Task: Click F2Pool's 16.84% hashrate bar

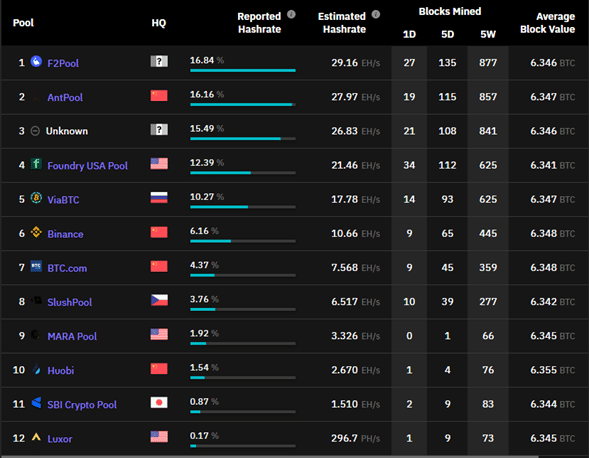Action: point(243,70)
